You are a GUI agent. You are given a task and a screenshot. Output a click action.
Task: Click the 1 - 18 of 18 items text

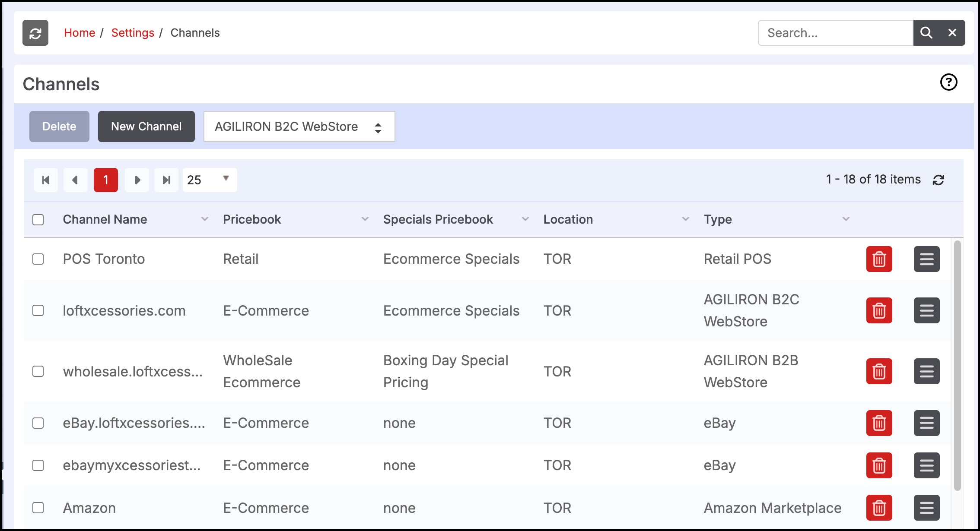873,180
